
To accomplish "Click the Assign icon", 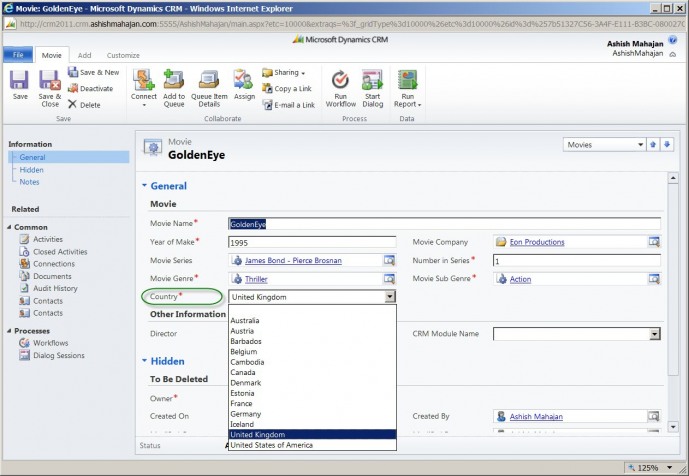I will [244, 80].
